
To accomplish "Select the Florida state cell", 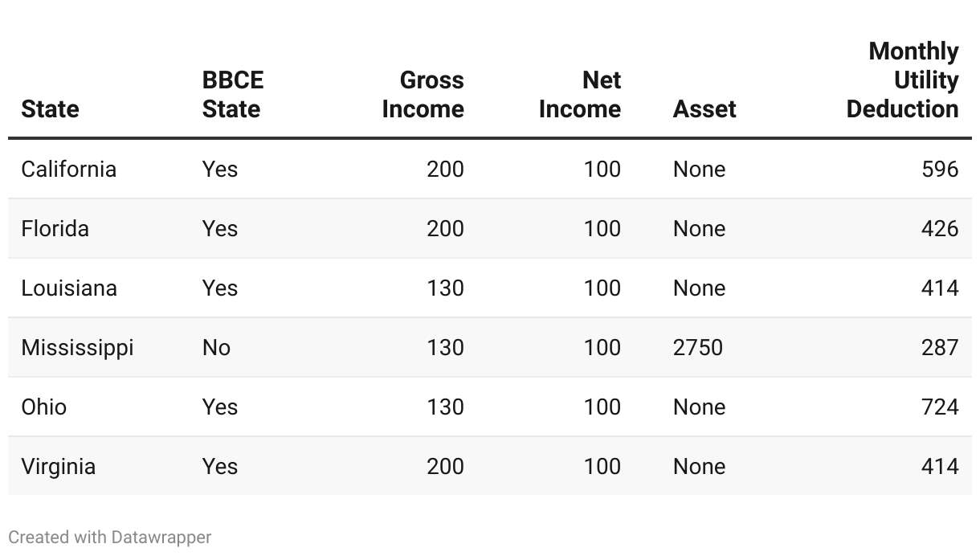I will (55, 229).
